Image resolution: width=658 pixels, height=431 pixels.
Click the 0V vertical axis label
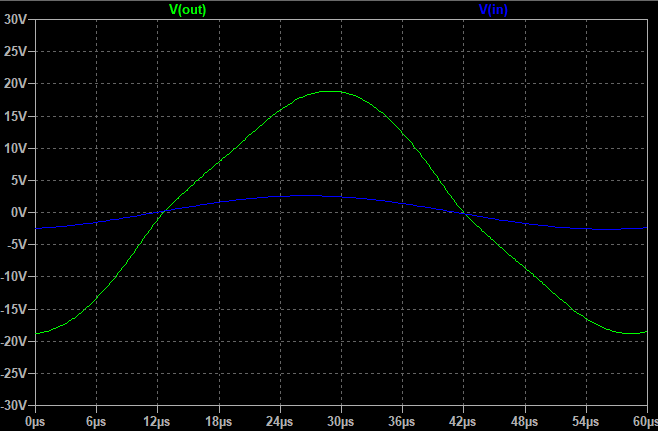[18, 213]
